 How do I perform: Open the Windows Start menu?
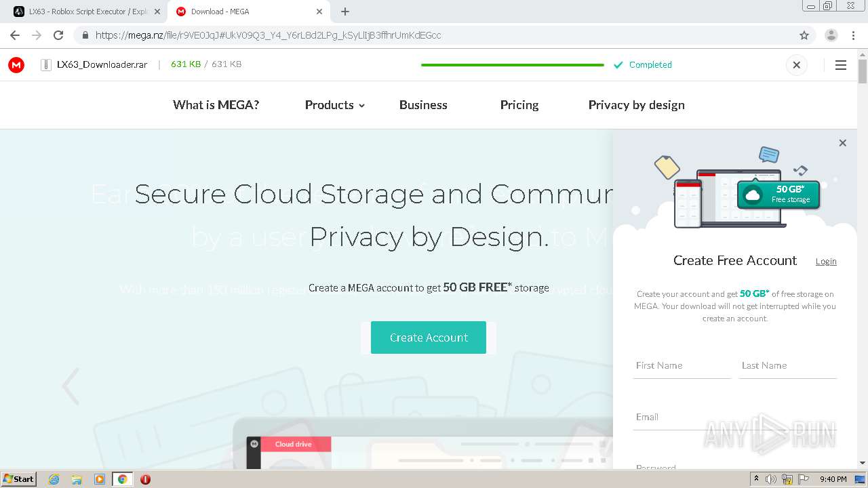19,479
